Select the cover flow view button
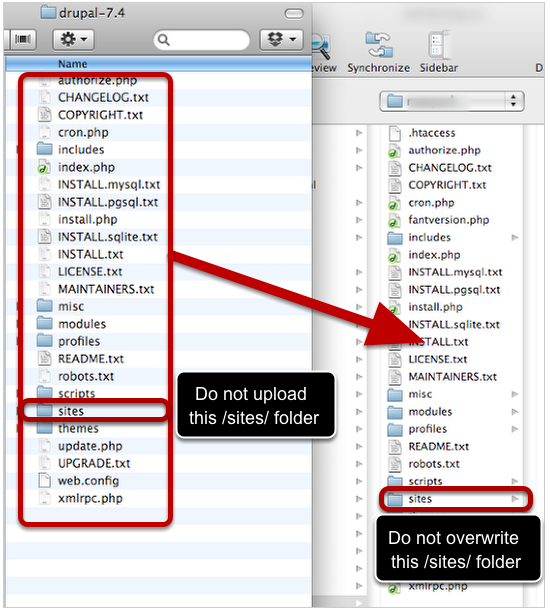Screen dimensions: 550x610 pos(23,40)
